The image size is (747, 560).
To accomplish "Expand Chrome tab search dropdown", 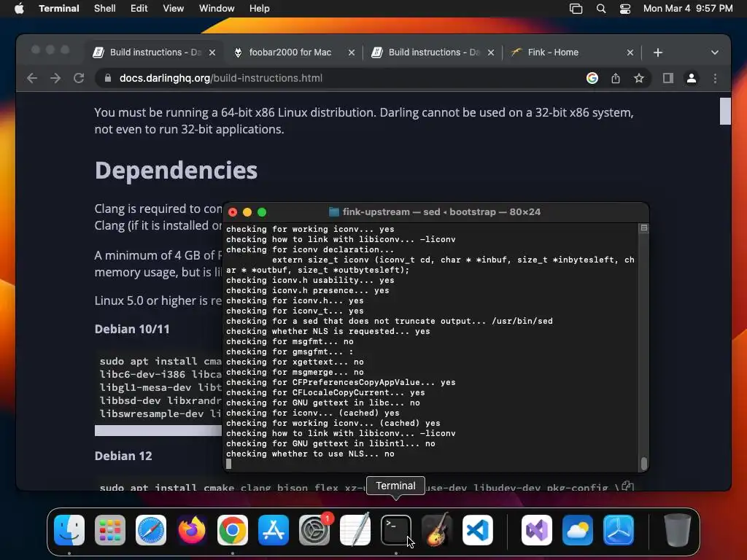I will click(x=715, y=52).
